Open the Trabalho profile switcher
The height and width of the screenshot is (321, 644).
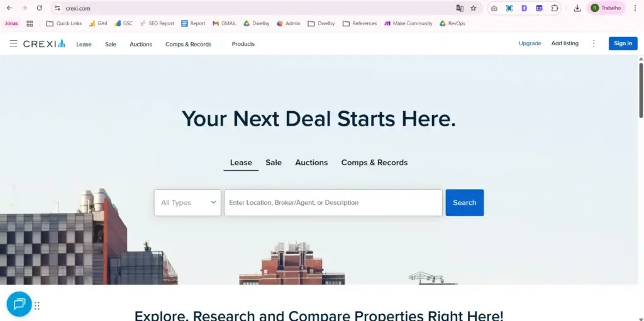[606, 8]
